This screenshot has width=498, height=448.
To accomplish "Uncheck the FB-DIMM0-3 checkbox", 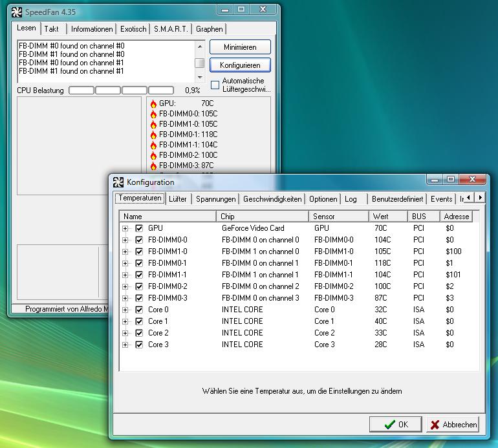I will (x=139, y=298).
